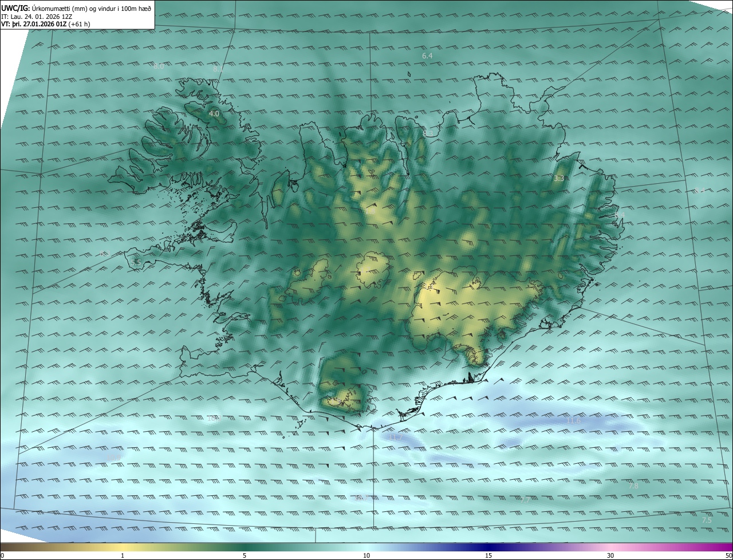Click the dark blue color band above the 15 tick
The width and height of the screenshot is (733, 560).
click(x=488, y=547)
